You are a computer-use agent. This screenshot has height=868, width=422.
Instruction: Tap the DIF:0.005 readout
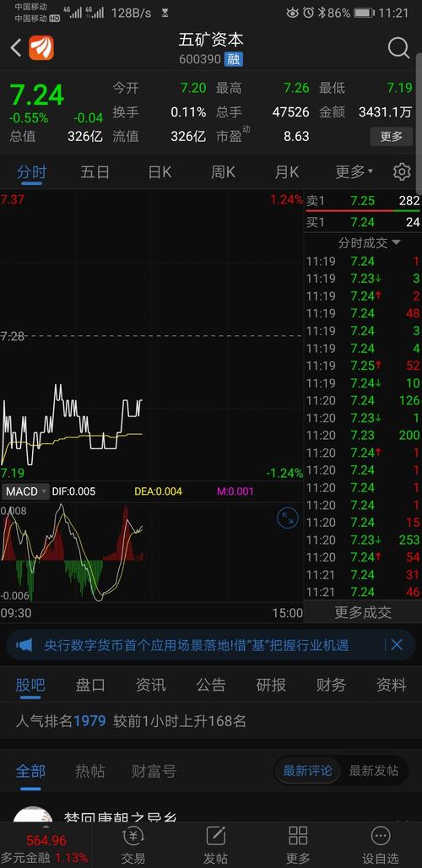point(73,491)
